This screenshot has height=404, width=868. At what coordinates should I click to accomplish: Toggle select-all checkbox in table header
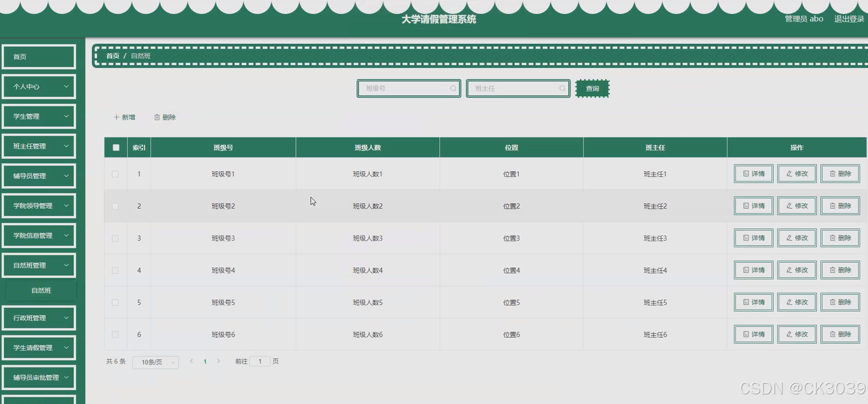point(116,148)
